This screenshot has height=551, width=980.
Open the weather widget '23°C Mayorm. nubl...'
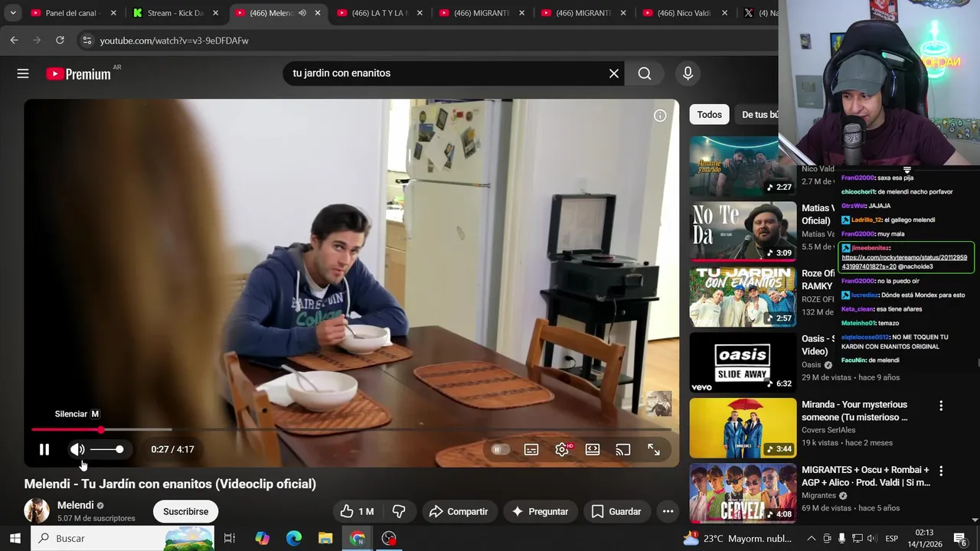coord(737,538)
